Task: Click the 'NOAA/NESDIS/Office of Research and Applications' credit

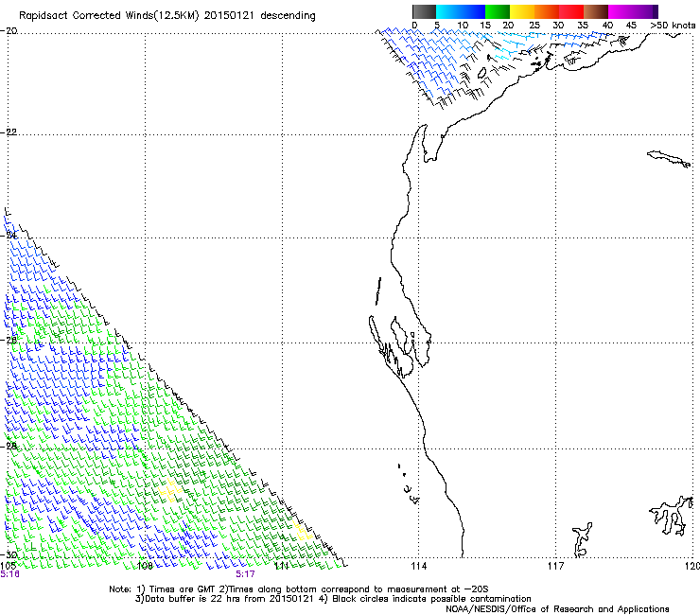Action: 557,609
